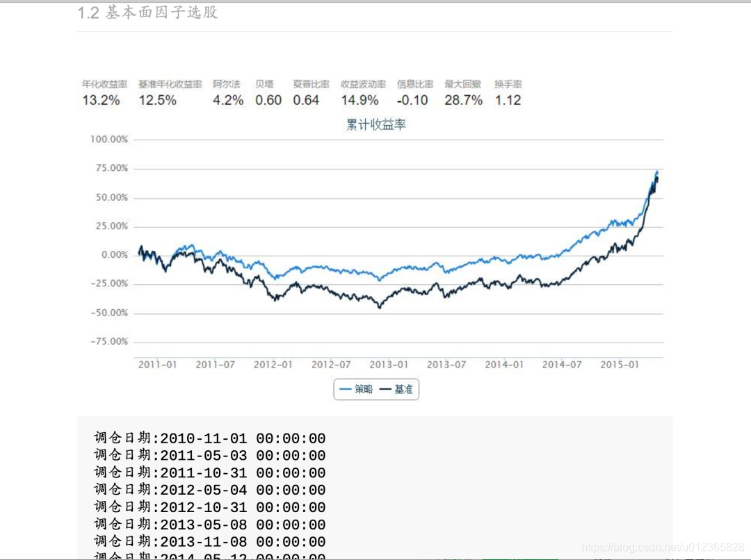Image resolution: width=751 pixels, height=560 pixels.
Task: Click the -75.00% y-axis label
Action: coord(109,342)
